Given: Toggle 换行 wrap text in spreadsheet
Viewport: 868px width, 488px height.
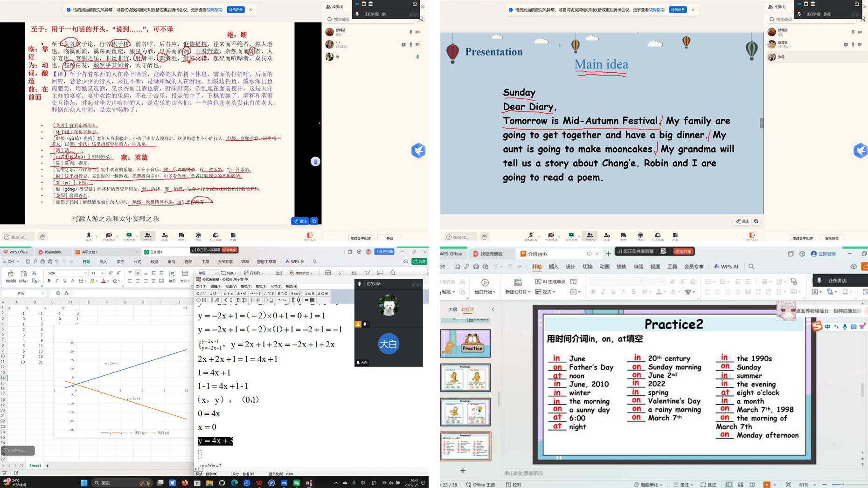Looking at the screenshot, I should tap(172, 275).
